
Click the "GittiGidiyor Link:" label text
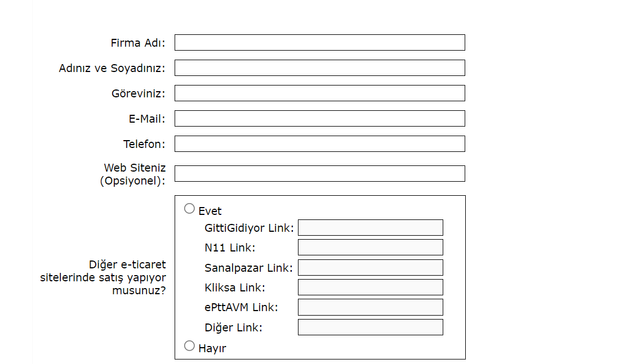click(250, 228)
